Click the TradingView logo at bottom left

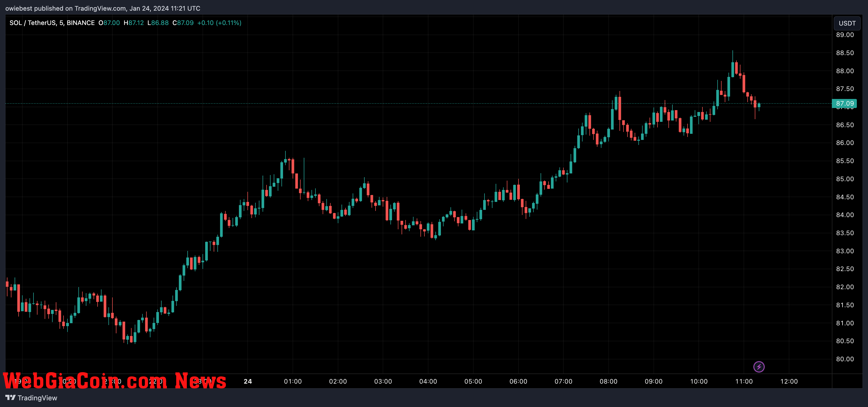point(31,398)
